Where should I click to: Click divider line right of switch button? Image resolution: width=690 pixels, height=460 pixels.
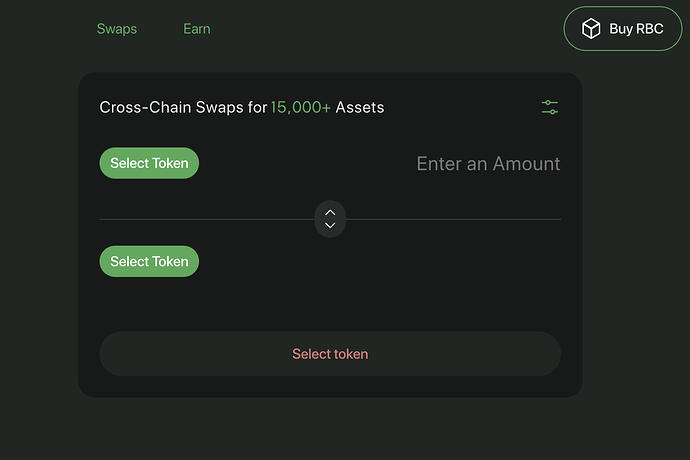click(x=453, y=219)
